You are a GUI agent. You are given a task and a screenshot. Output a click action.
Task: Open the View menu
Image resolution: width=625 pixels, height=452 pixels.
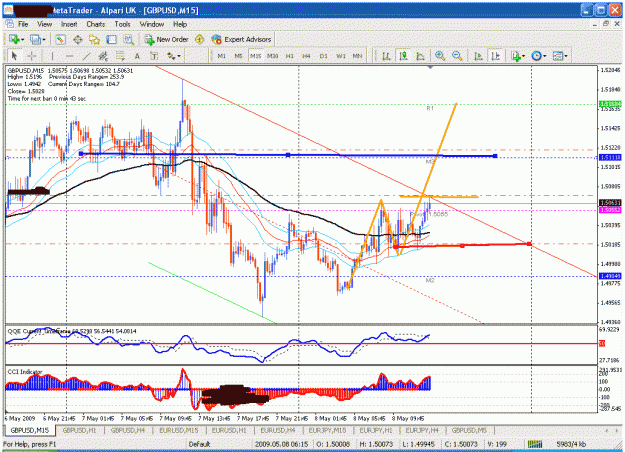[45, 24]
